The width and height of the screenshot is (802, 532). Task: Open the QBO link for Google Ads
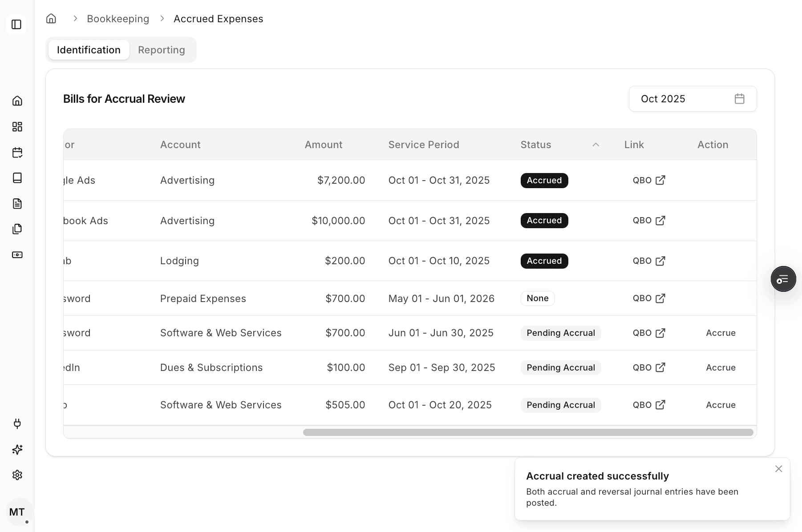[x=648, y=180]
